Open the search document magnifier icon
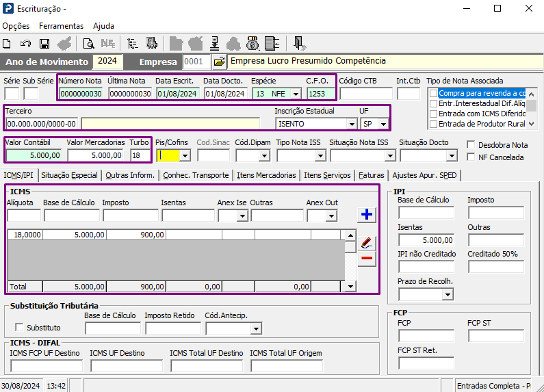Viewport: 544px width, 392px height. (x=88, y=44)
